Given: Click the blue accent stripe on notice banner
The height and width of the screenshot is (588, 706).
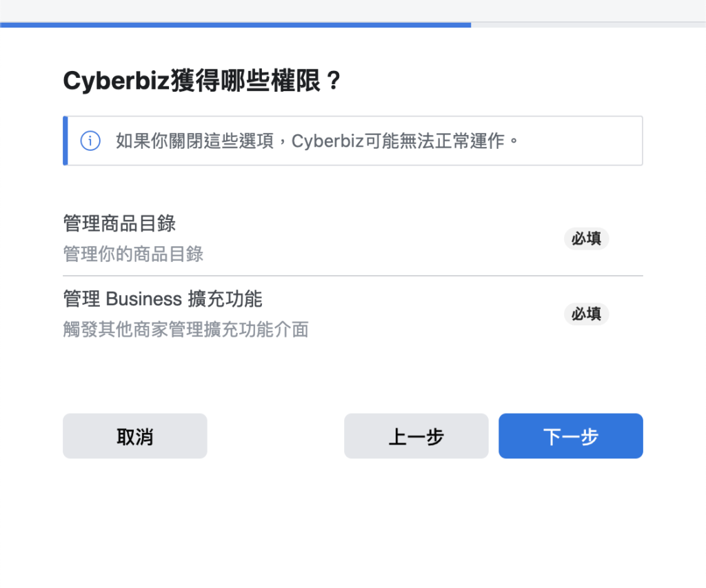Looking at the screenshot, I should [x=65, y=141].
